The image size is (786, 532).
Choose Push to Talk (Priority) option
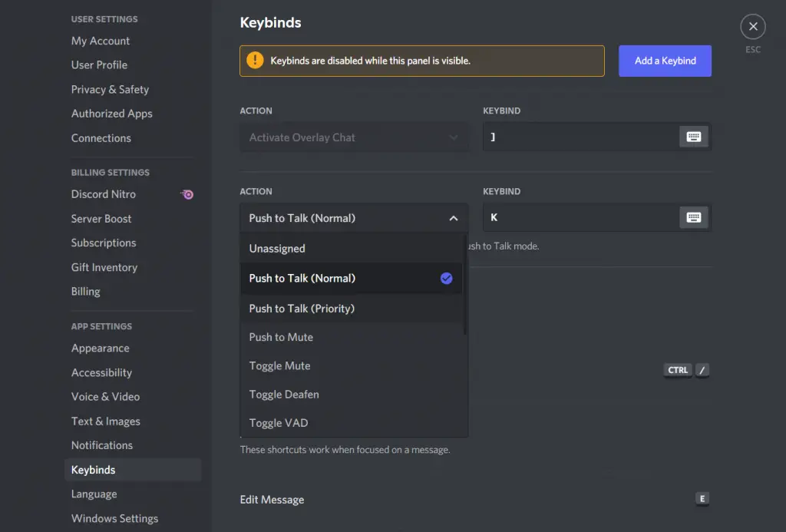point(302,309)
